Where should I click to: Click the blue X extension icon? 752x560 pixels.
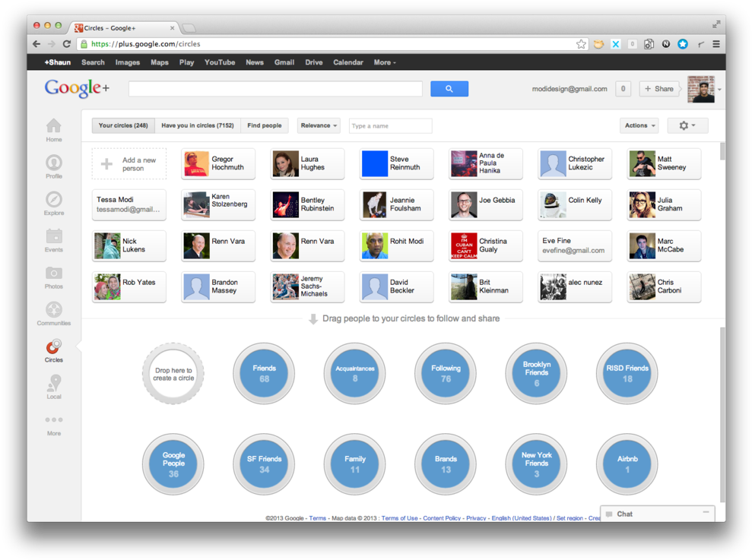pos(615,44)
